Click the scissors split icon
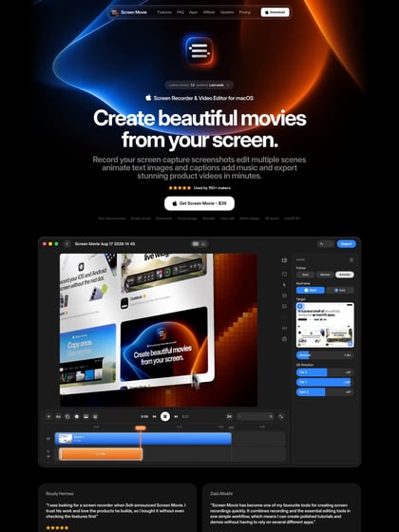The height and width of the screenshot is (532, 399). click(229, 416)
